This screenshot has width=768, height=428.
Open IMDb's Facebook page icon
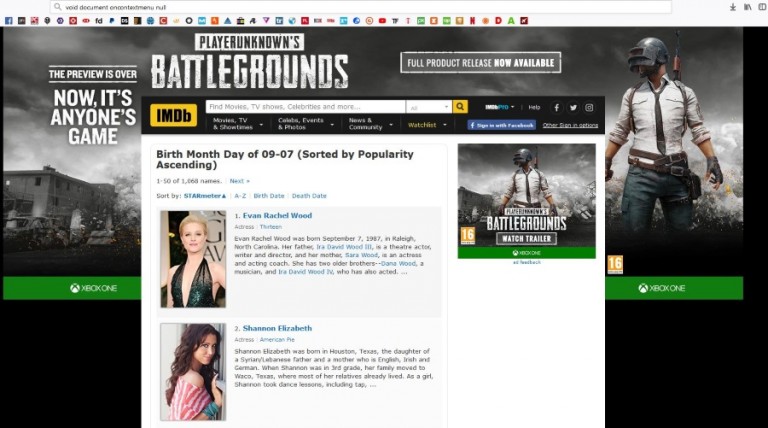pos(556,107)
